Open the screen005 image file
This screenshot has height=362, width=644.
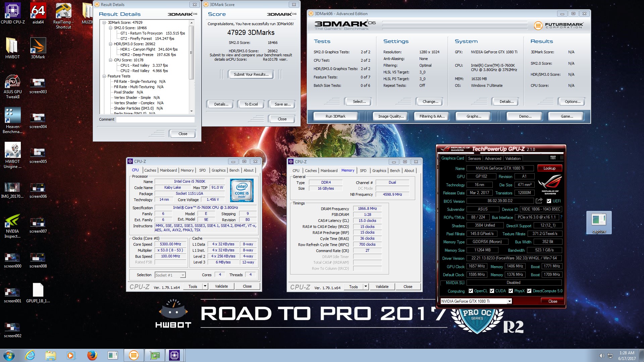[x=38, y=156]
